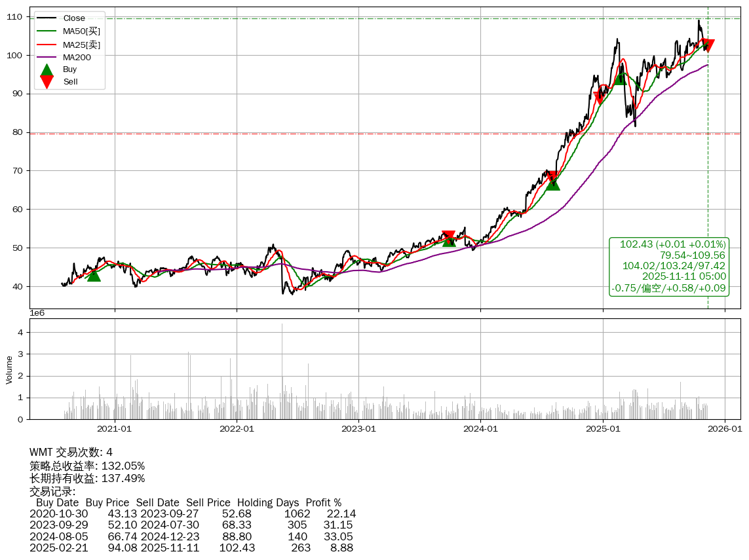Click the 2021-01 x-axis date label
The width and height of the screenshot is (749, 560).
pyautogui.click(x=115, y=429)
